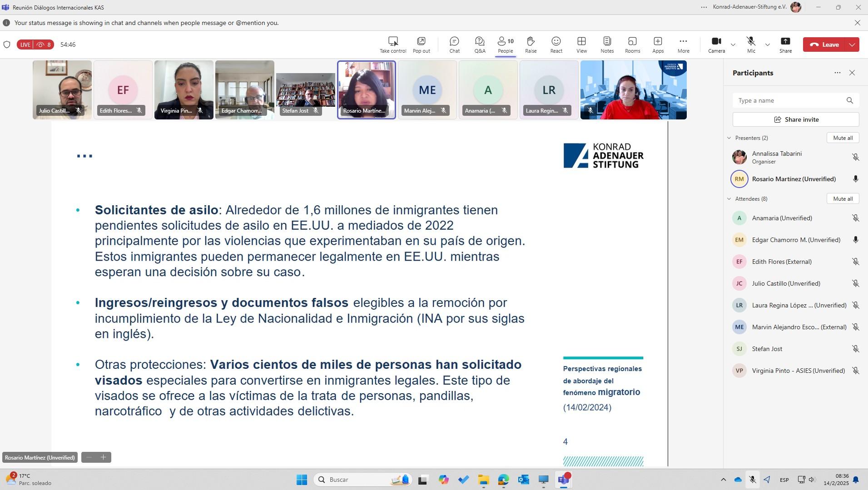Open meeting Notes
The image size is (868, 490).
(x=607, y=45)
